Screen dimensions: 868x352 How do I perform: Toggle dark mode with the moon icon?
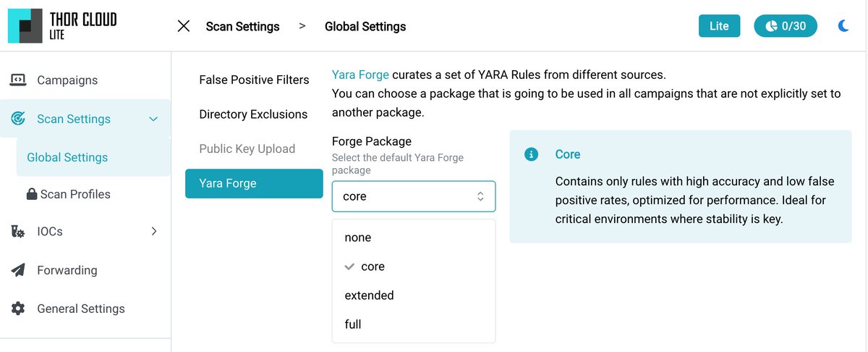pyautogui.click(x=843, y=26)
